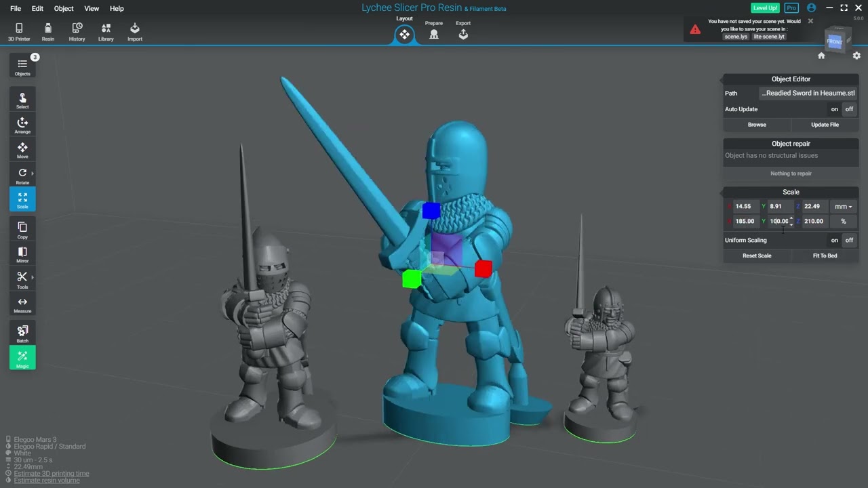Activate the Rotate tool
Viewport: 868px width, 488px height.
pos(22,176)
